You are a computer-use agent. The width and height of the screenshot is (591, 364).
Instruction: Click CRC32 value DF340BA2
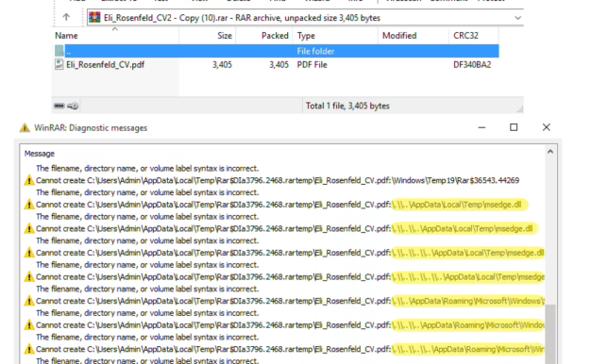click(x=472, y=65)
